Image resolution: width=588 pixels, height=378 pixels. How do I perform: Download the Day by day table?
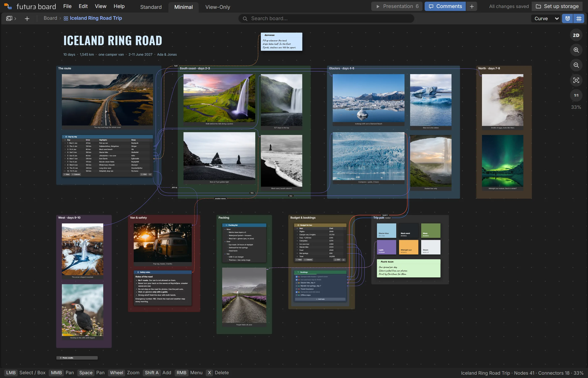tap(150, 174)
